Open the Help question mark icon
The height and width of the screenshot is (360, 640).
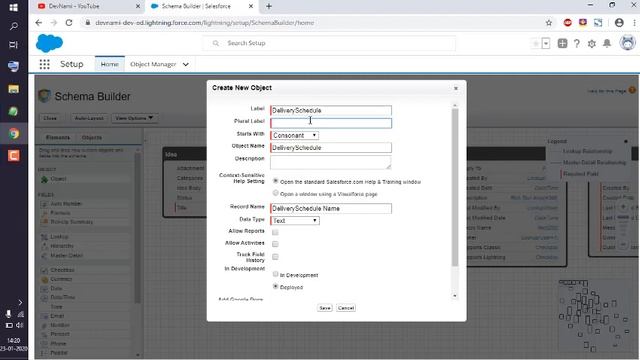click(x=576, y=43)
